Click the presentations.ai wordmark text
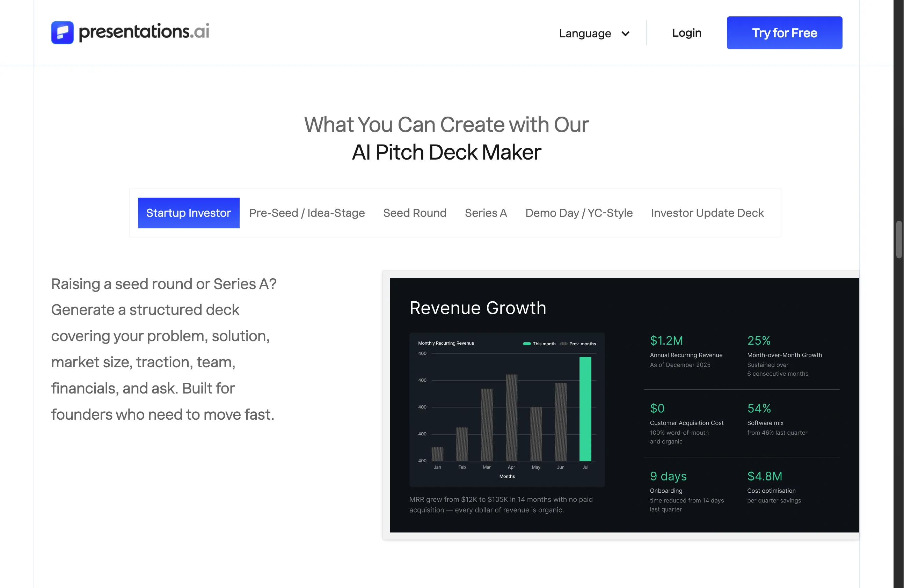Viewport: 904px width, 588px height. (144, 32)
